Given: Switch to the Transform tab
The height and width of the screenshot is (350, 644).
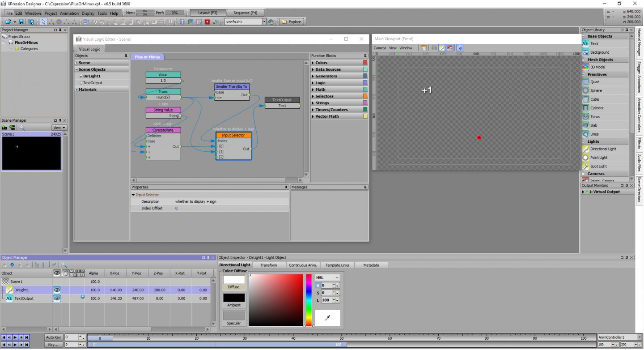Looking at the screenshot, I should pos(268,265).
